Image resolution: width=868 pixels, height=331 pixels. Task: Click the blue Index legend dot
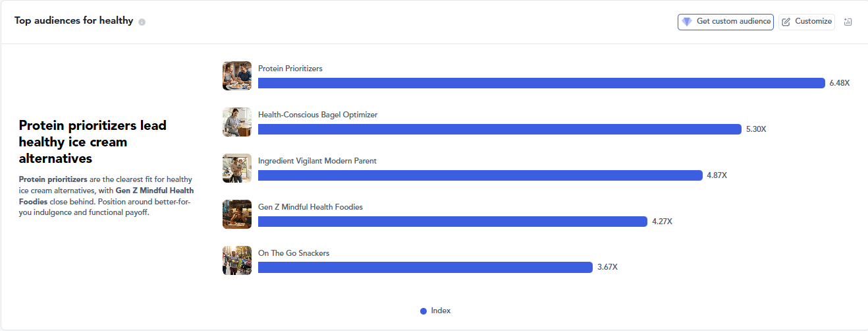click(423, 311)
